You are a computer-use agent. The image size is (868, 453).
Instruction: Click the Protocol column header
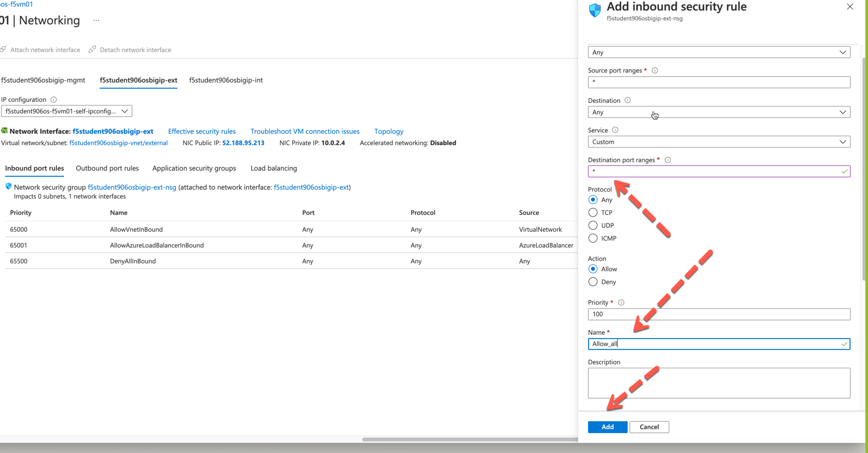pos(423,213)
